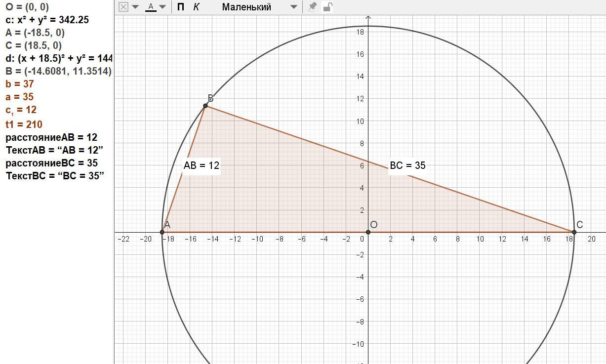Select 'ТекстBC = “BC = 35”' row

click(x=55, y=175)
